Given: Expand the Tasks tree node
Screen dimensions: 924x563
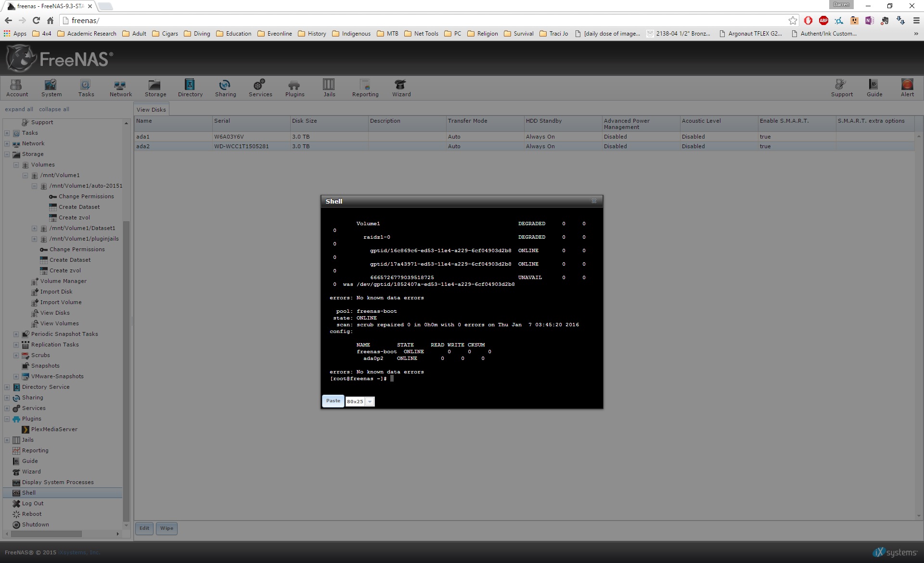Looking at the screenshot, I should pos(7,133).
